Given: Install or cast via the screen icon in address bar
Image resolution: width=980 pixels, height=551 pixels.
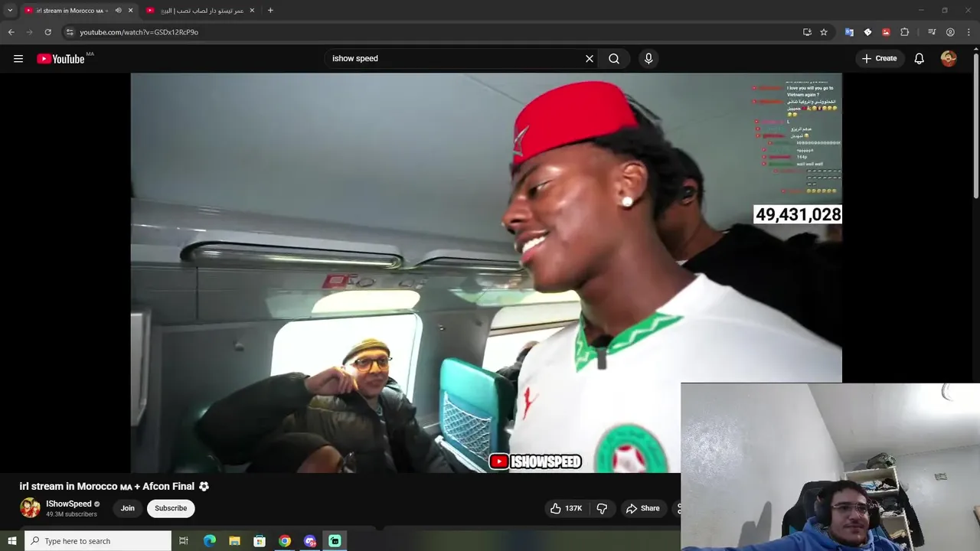Looking at the screenshot, I should pyautogui.click(x=807, y=32).
